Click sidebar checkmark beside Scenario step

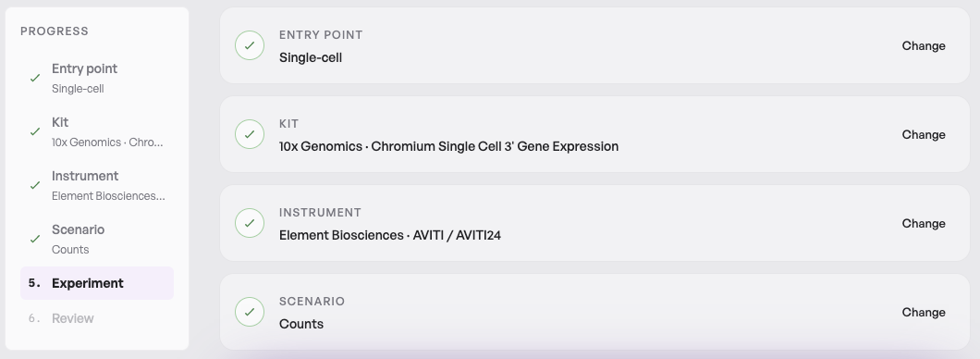click(x=35, y=239)
